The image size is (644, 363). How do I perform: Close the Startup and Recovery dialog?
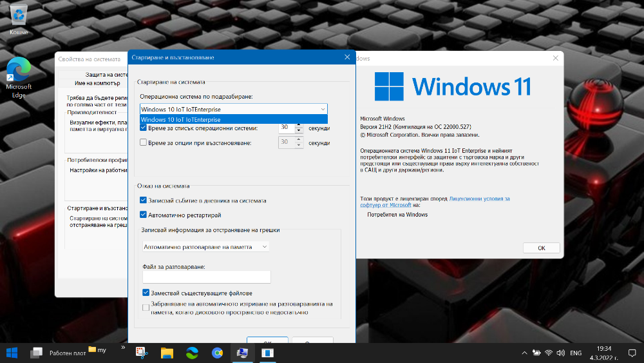(347, 57)
